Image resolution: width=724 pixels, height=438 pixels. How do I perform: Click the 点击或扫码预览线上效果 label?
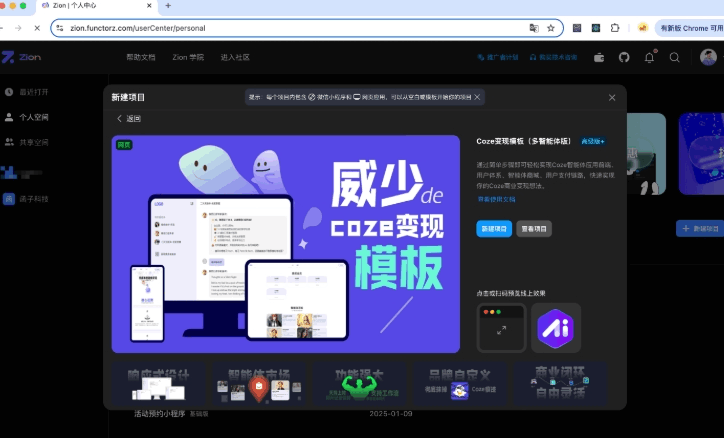pos(511,293)
